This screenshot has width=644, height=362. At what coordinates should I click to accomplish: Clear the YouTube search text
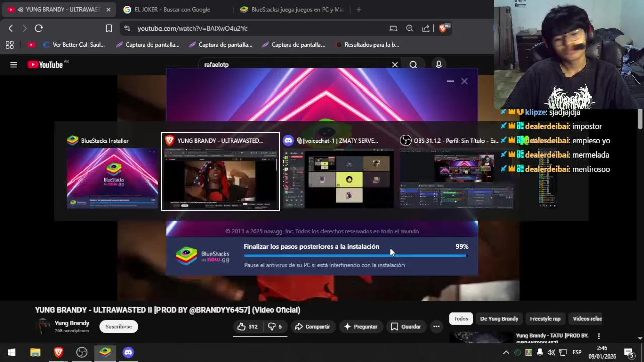tap(395, 65)
